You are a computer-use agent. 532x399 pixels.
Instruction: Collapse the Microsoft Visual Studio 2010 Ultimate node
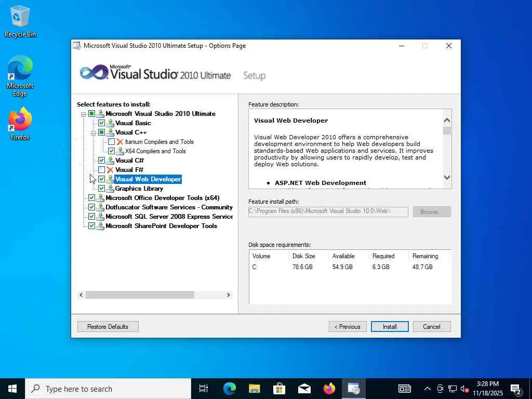tap(83, 114)
